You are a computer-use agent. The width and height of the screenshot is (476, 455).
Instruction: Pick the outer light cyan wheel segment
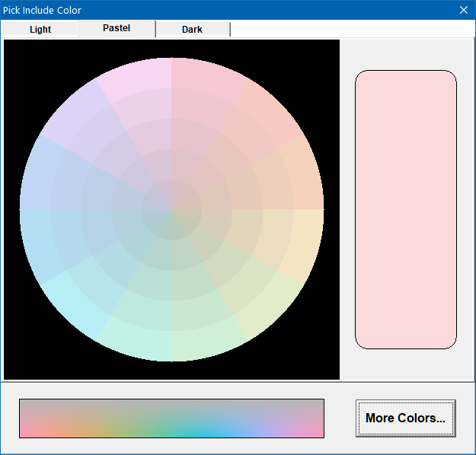coord(75,307)
